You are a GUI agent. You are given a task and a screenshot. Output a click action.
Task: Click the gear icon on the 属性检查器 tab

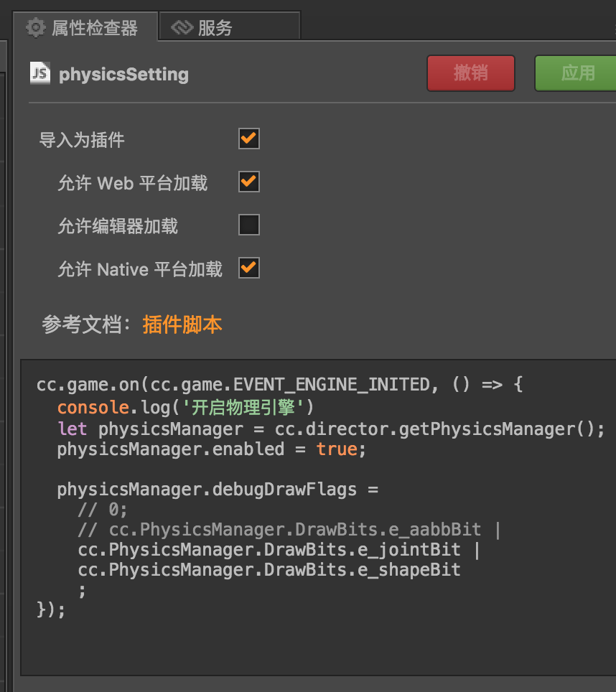click(36, 28)
